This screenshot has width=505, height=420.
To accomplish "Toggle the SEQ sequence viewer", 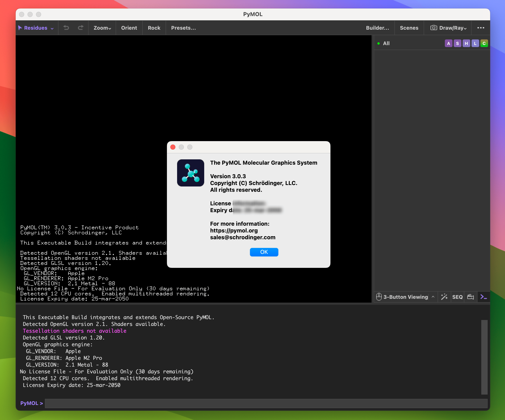I will pos(457,297).
